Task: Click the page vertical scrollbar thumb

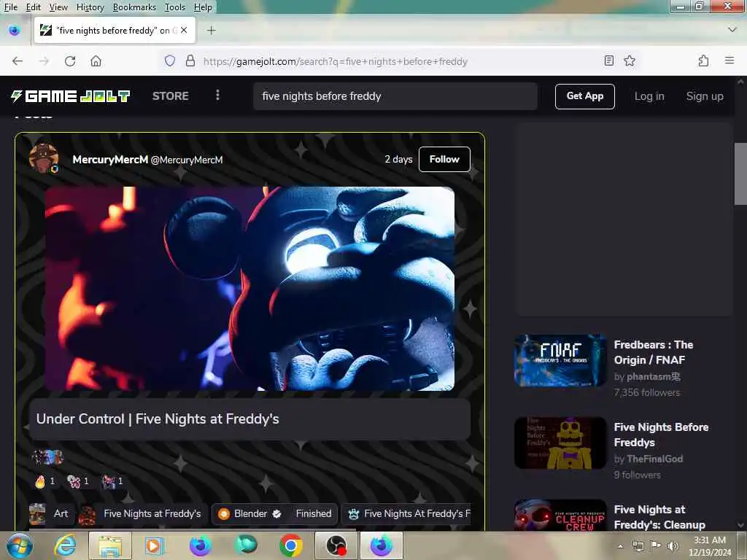Action: click(740, 174)
